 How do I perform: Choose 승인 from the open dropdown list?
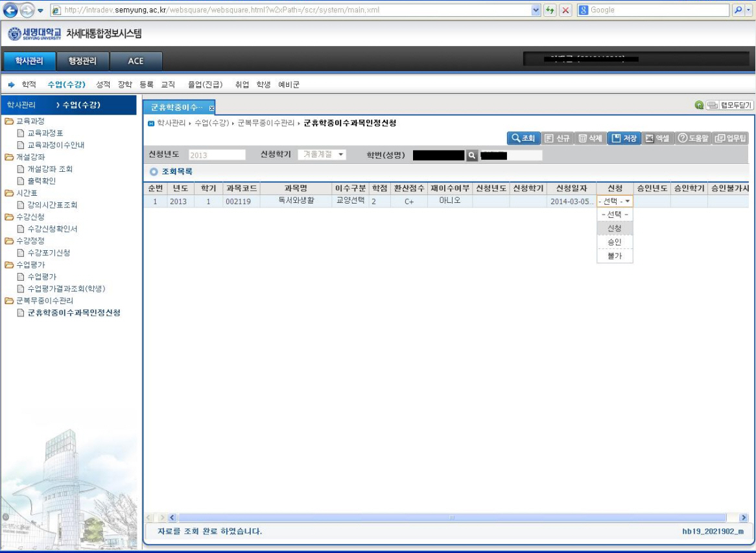pos(615,242)
